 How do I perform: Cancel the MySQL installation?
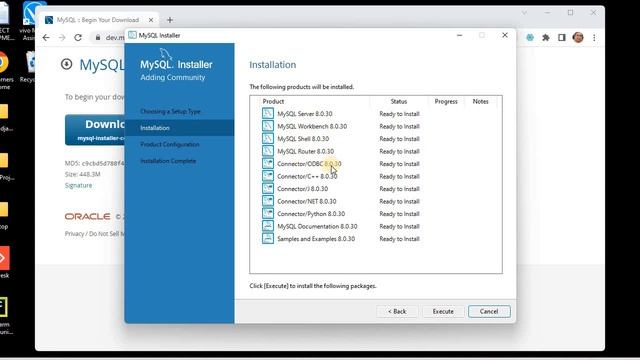489,311
